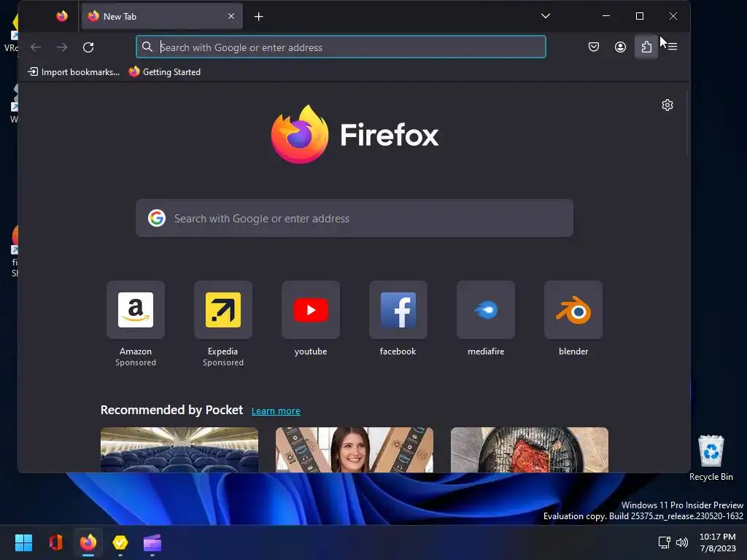Click the magnifier icon in address bar
747x560 pixels.
[147, 47]
